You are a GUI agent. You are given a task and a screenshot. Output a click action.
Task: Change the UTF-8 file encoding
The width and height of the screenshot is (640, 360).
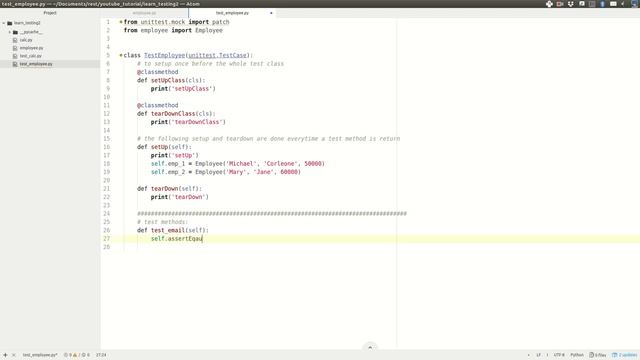559,355
